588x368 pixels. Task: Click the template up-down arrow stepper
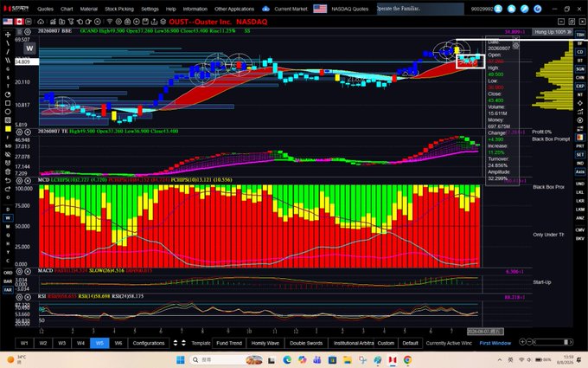pyautogui.click(x=176, y=343)
